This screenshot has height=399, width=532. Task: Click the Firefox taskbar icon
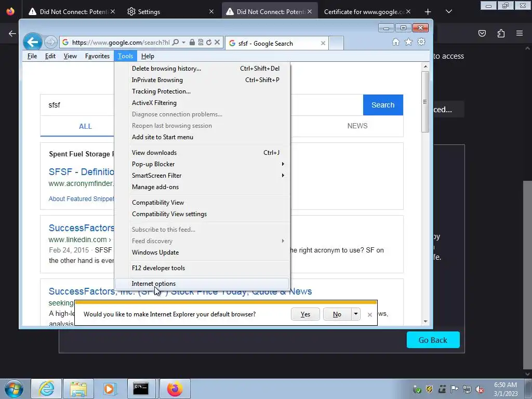click(x=175, y=389)
